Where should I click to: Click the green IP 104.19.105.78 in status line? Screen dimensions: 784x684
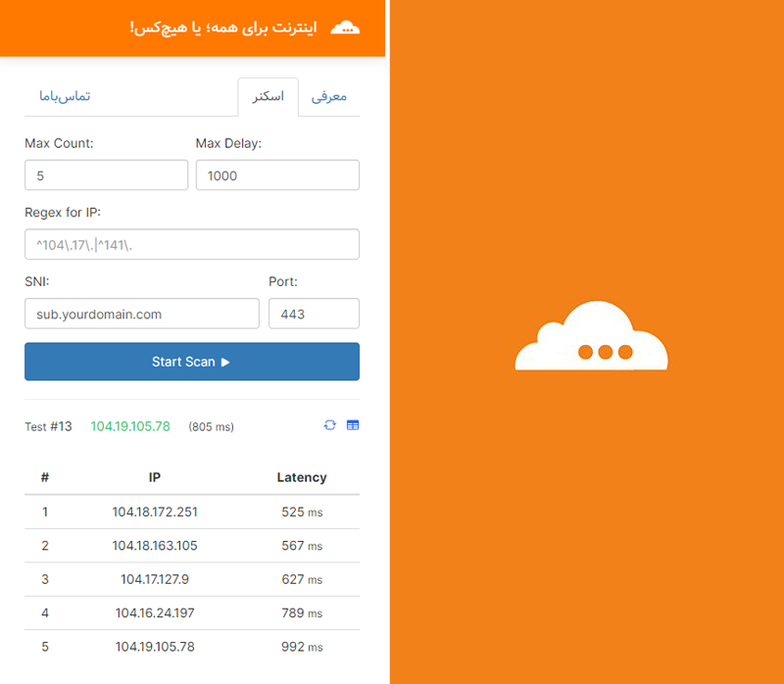point(130,426)
